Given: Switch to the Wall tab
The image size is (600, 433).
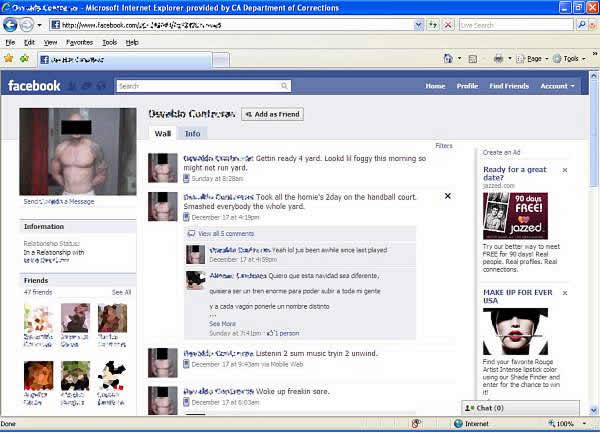Looking at the screenshot, I should pyautogui.click(x=163, y=133).
